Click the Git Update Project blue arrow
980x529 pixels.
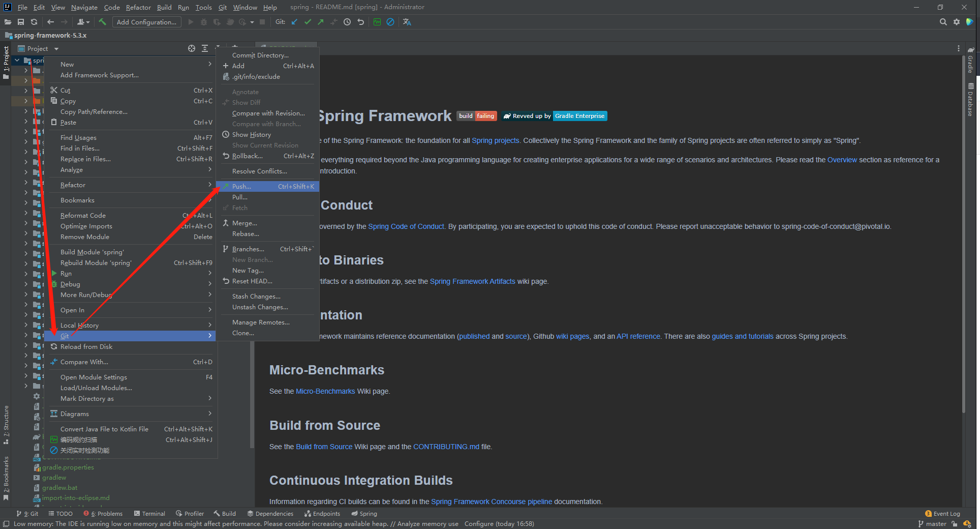pos(294,22)
